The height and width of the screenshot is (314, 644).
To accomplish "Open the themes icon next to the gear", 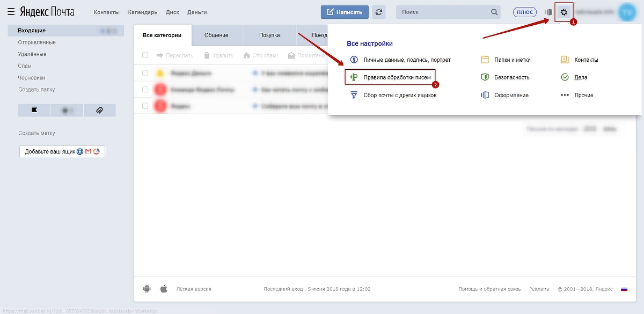I will [548, 12].
